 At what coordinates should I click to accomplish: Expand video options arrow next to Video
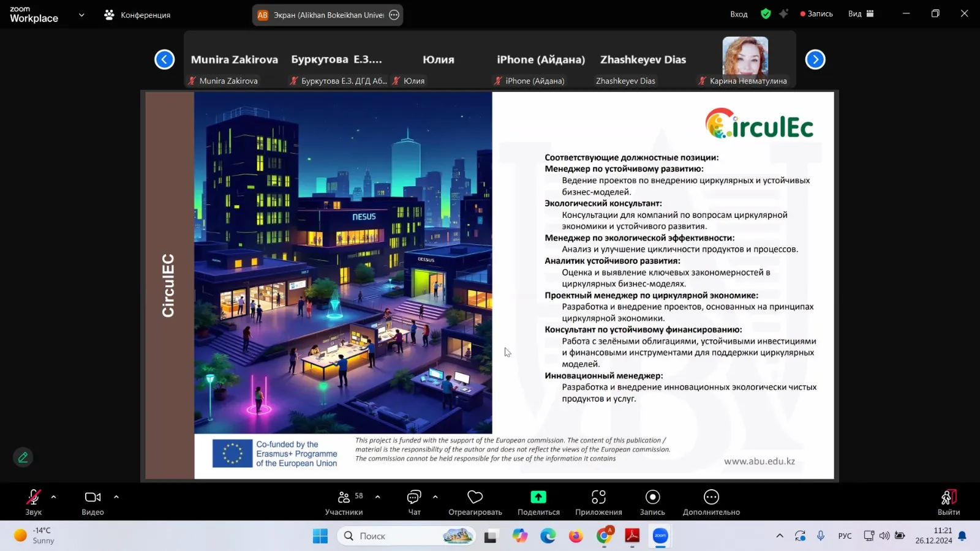click(116, 497)
